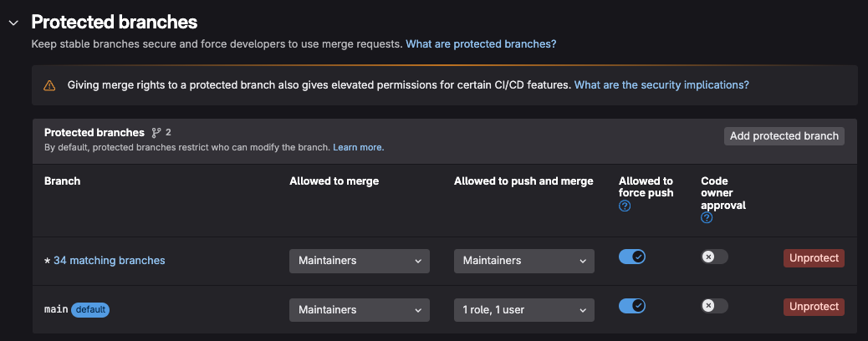Enable code owner approval for main branch

(x=714, y=306)
